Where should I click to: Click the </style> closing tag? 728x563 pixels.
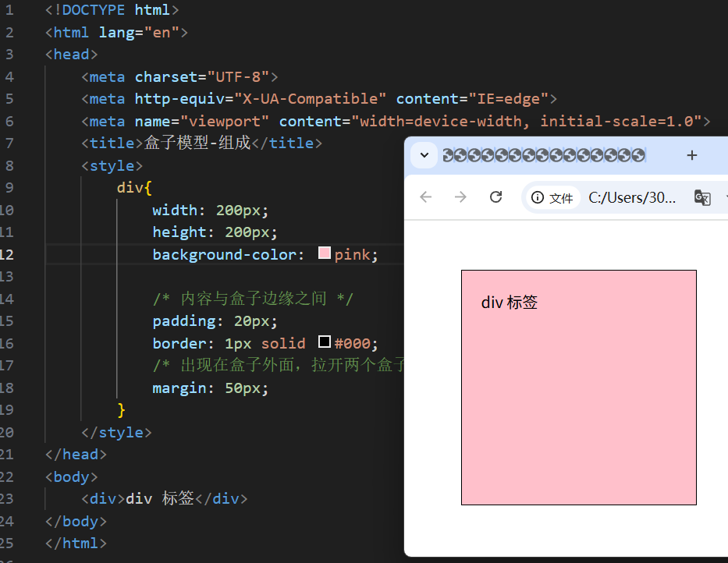[116, 433]
